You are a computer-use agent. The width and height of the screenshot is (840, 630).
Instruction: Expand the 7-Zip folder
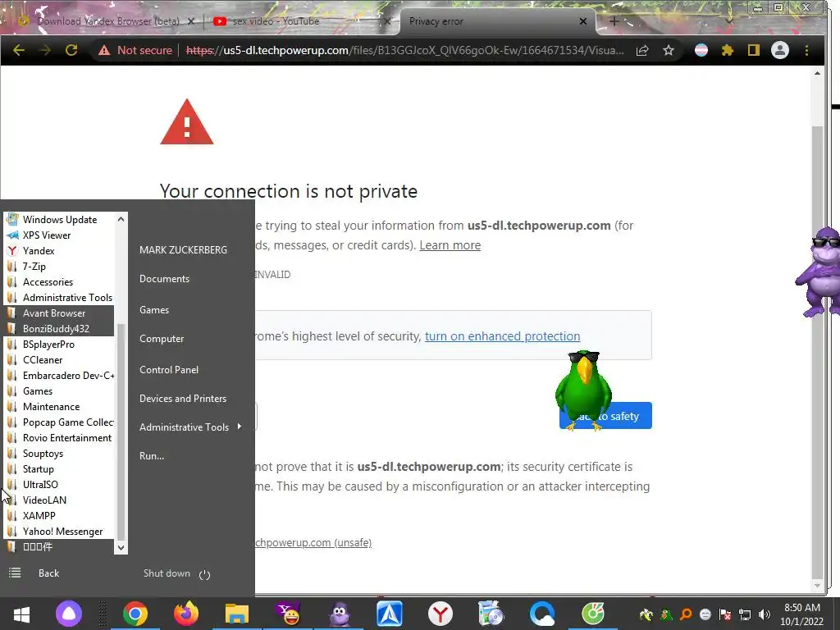[x=59, y=267]
